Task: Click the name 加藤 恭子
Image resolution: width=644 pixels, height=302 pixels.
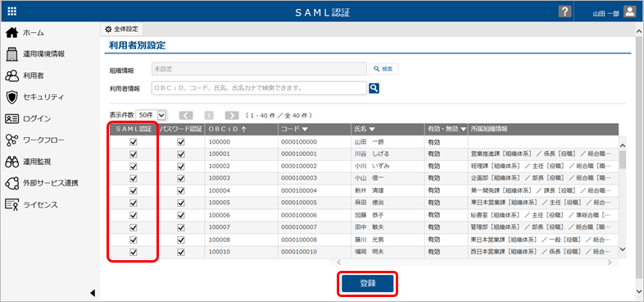Action: click(369, 215)
